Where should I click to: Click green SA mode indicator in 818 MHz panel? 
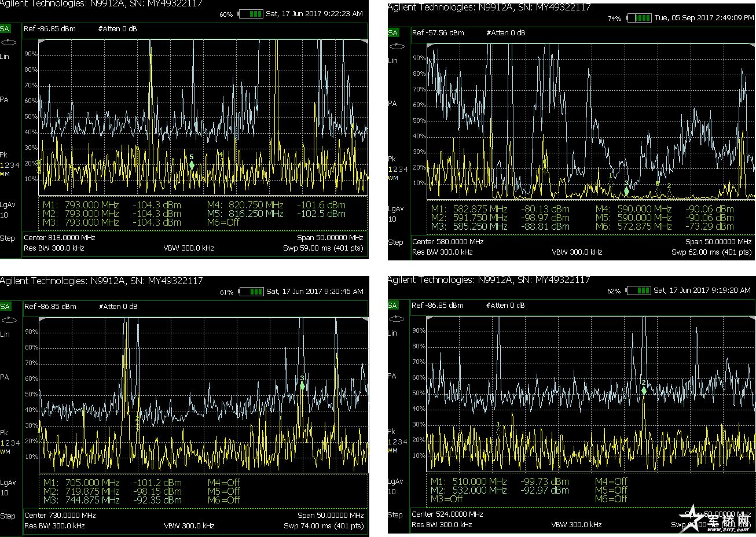pyautogui.click(x=5, y=29)
